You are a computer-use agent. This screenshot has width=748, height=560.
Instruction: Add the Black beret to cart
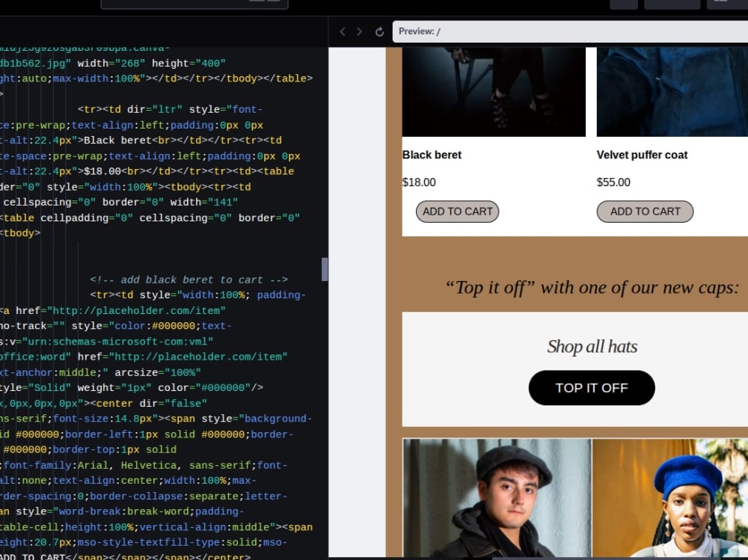457,212
